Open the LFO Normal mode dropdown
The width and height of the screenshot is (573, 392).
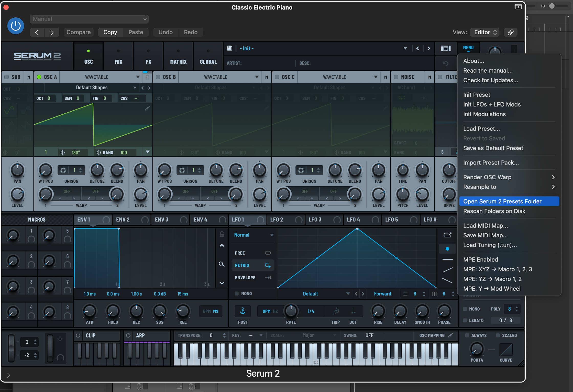[254, 235]
